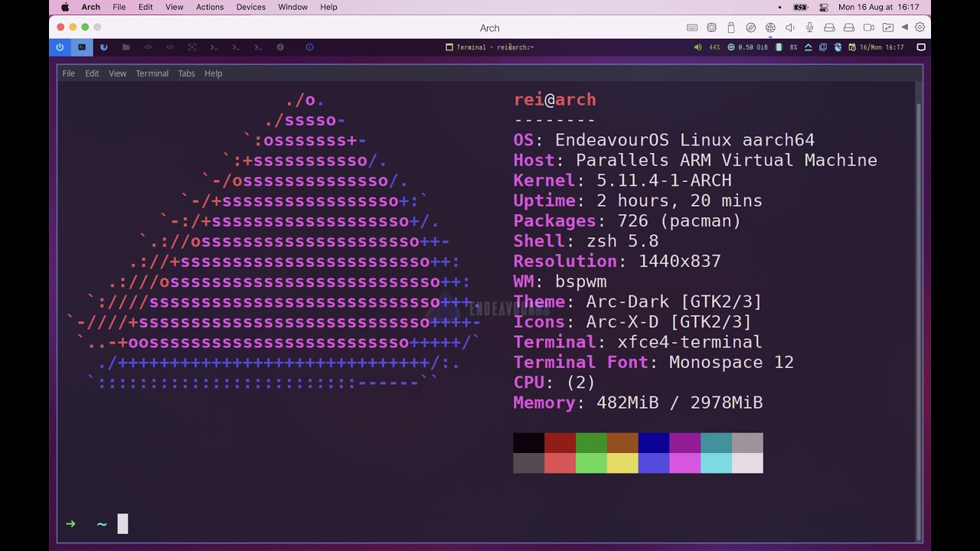980x551 pixels.
Task: Open the Parallels configuration gear icon
Action: point(920,28)
